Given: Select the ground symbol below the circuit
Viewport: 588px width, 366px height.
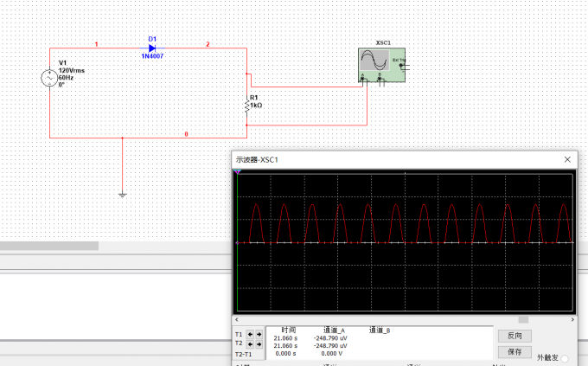Looking at the screenshot, I should 122,195.
